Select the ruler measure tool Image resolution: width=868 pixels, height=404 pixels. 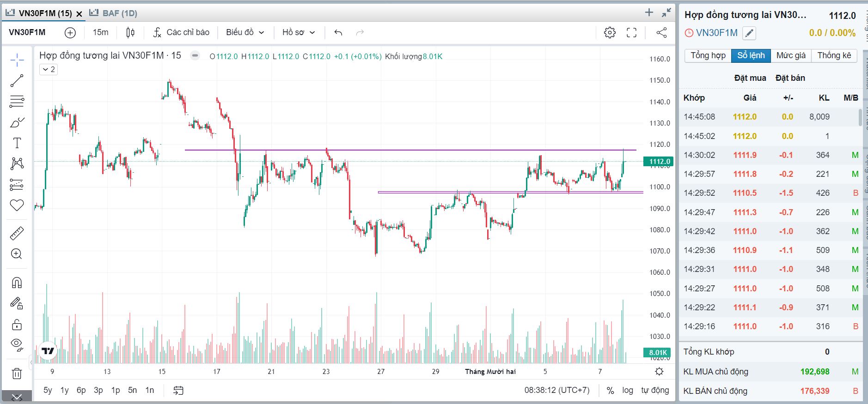17,233
